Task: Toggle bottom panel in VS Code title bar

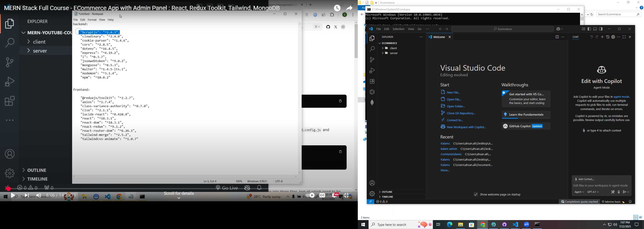Action: pyautogui.click(x=595, y=29)
